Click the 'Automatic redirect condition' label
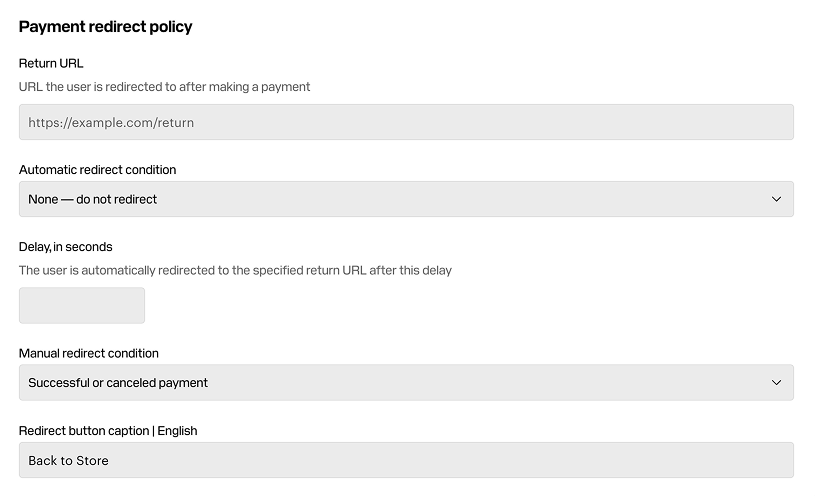The width and height of the screenshot is (815, 496). [97, 170]
